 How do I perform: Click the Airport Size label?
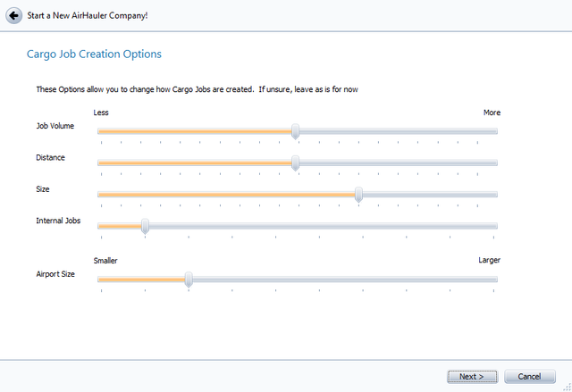coord(55,274)
